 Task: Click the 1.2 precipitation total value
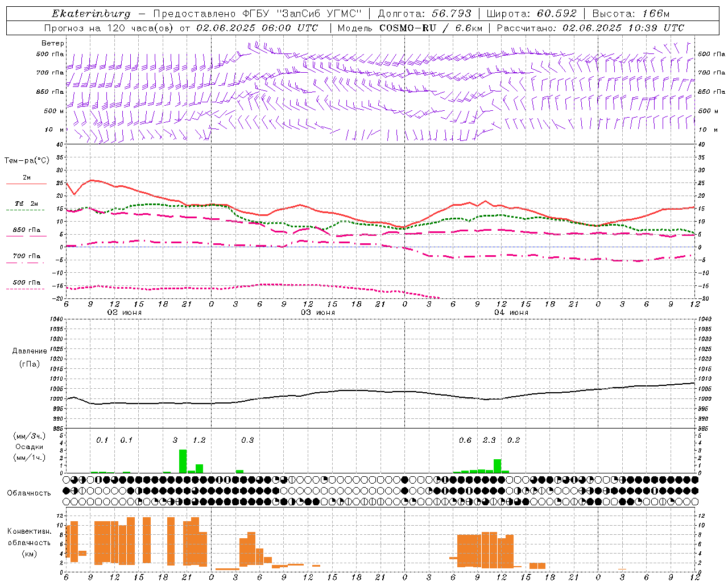pyautogui.click(x=199, y=440)
